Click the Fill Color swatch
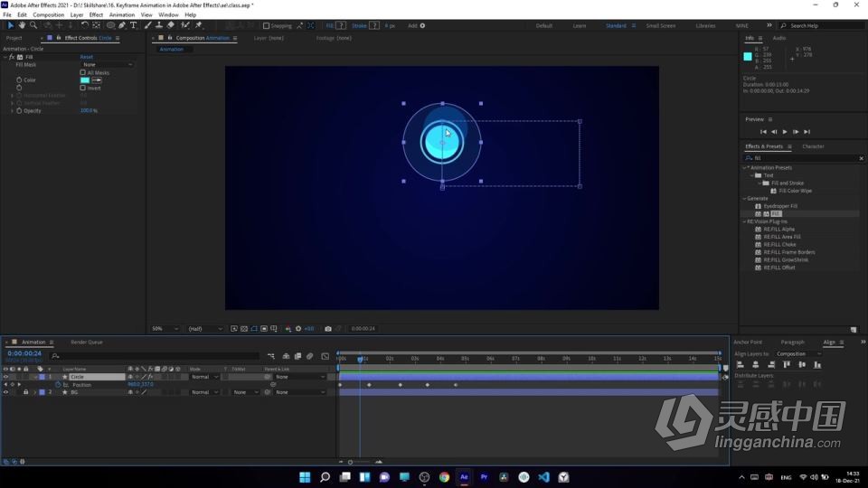The height and width of the screenshot is (488, 868). [x=85, y=80]
